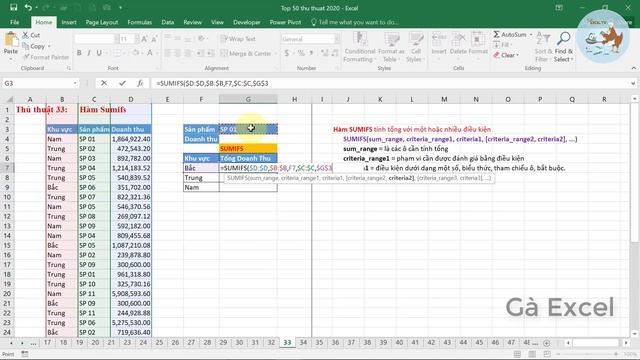
Task: Open Fill Color dropdown in Font group
Action: pyautogui.click(x=142, y=53)
